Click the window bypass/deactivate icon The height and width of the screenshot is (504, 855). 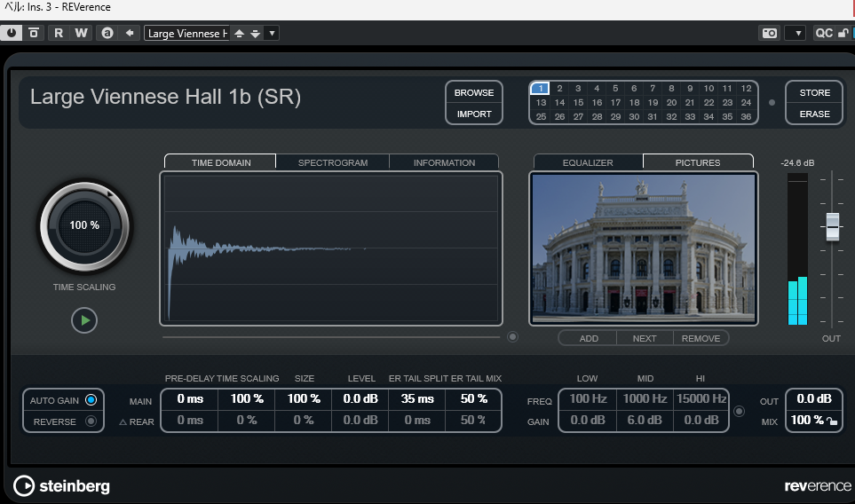click(33, 33)
